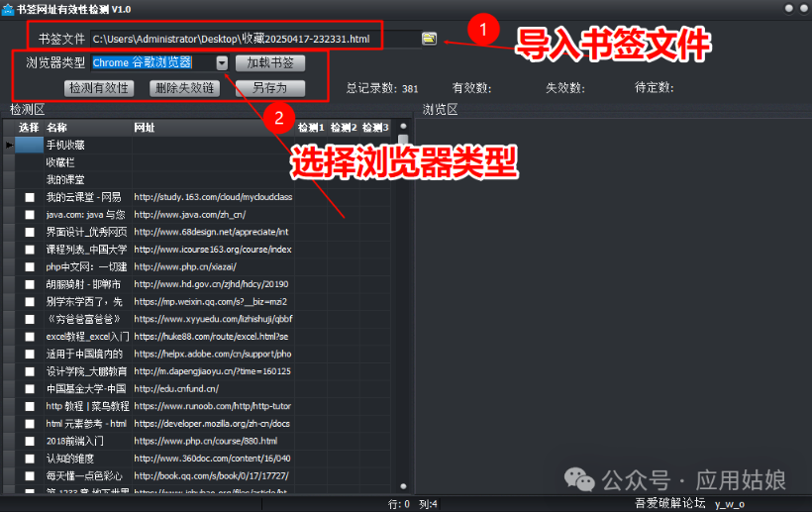Tick checkbox for 每天懂一点色彩心 row
The width and height of the screenshot is (812, 512).
tap(30, 476)
